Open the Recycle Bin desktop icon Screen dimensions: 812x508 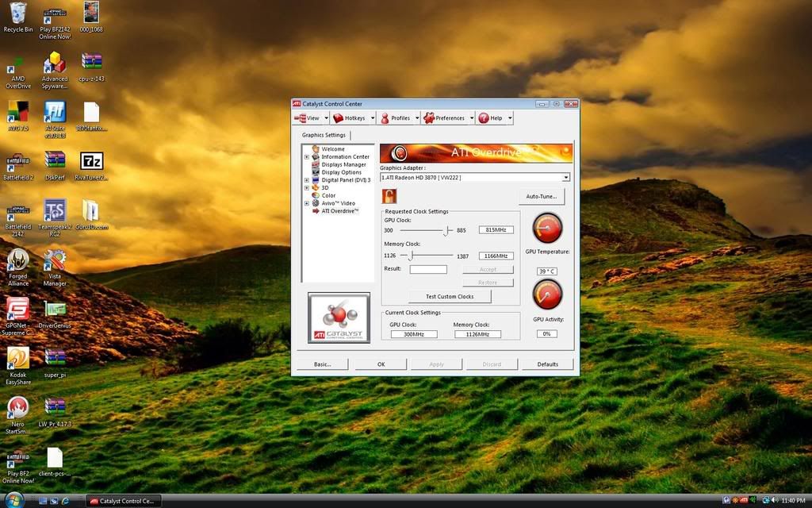point(18,14)
